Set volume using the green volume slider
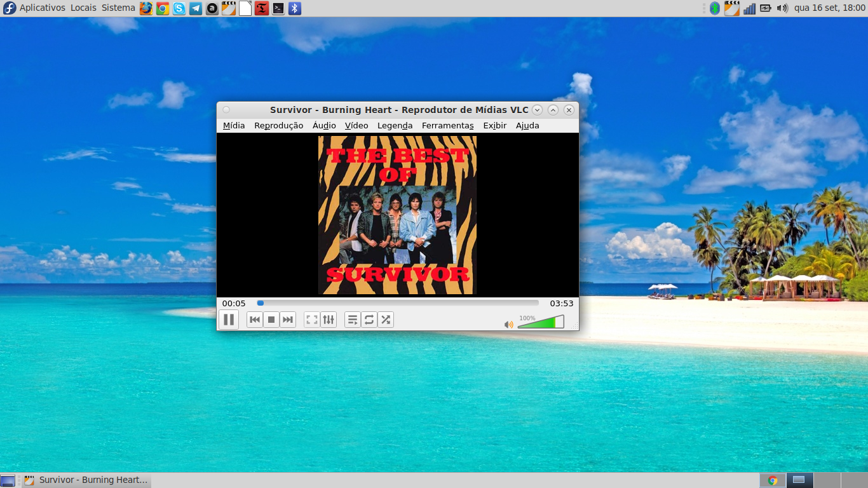This screenshot has width=868, height=488. (x=541, y=322)
